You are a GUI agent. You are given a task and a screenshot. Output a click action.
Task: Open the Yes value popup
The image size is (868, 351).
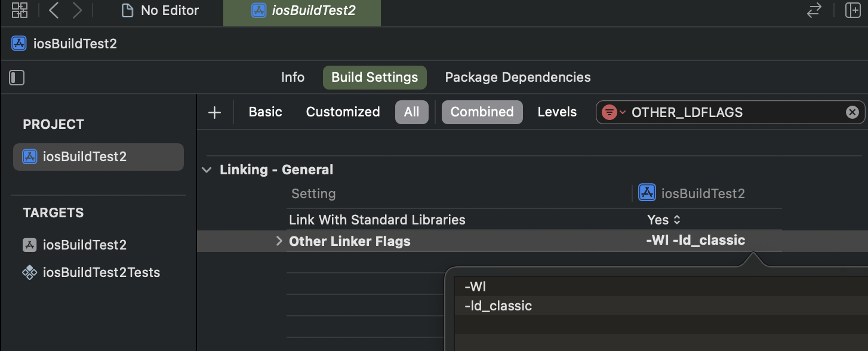(664, 220)
